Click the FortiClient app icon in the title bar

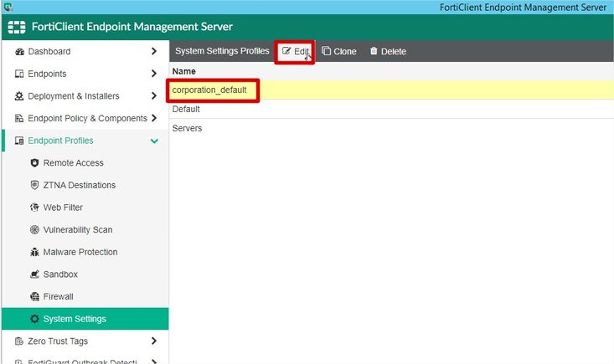point(8,7)
